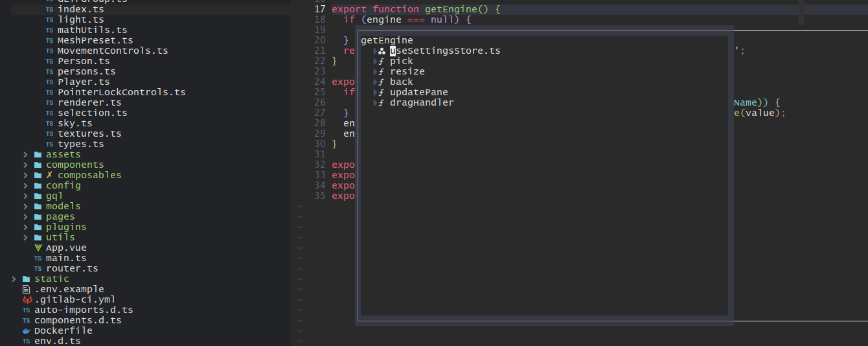
Task: Click the TS icon beside index.ts
Action: 50,10
